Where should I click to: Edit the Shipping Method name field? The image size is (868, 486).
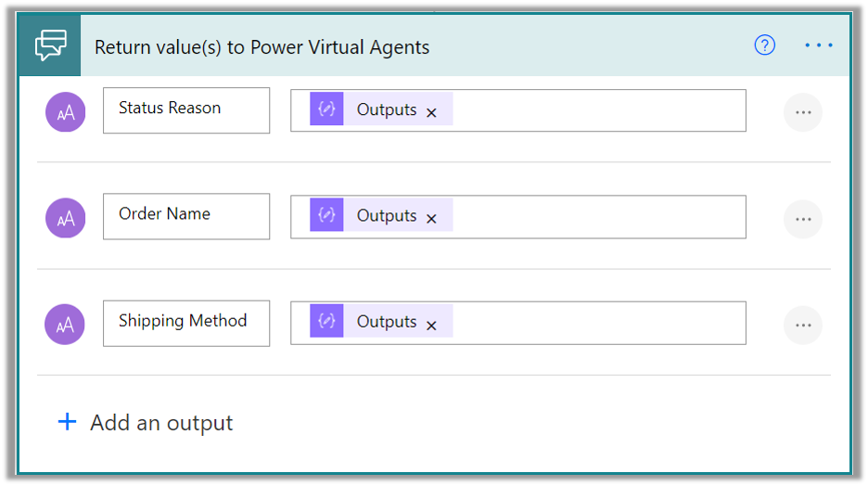coord(185,322)
